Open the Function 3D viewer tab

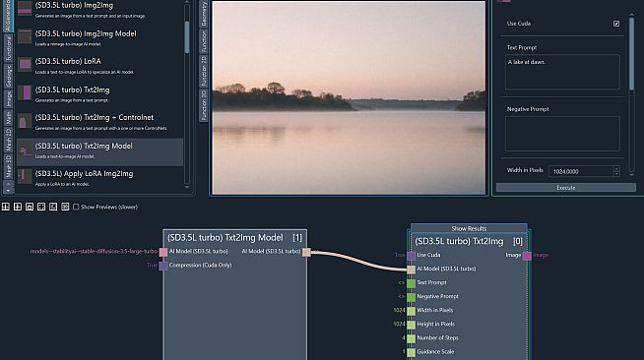click(204, 105)
